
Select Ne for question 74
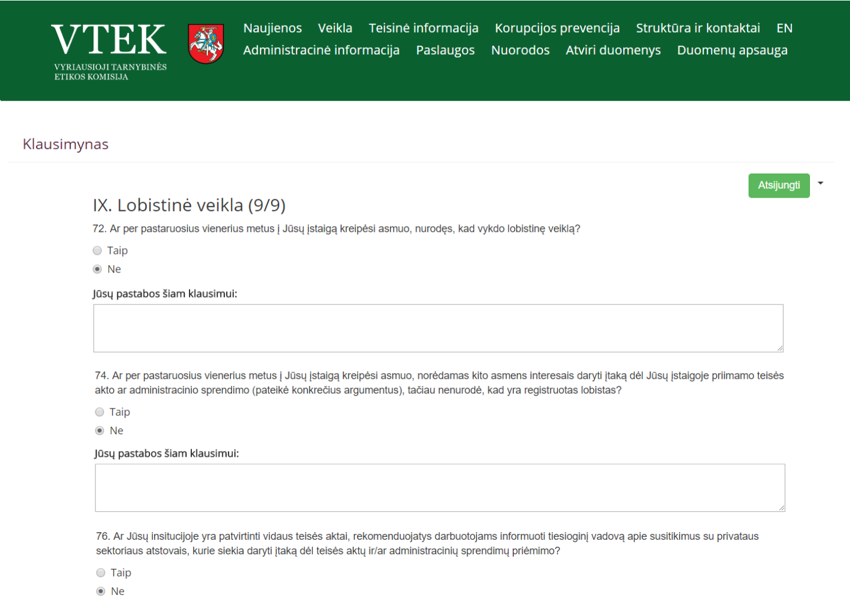point(99,431)
